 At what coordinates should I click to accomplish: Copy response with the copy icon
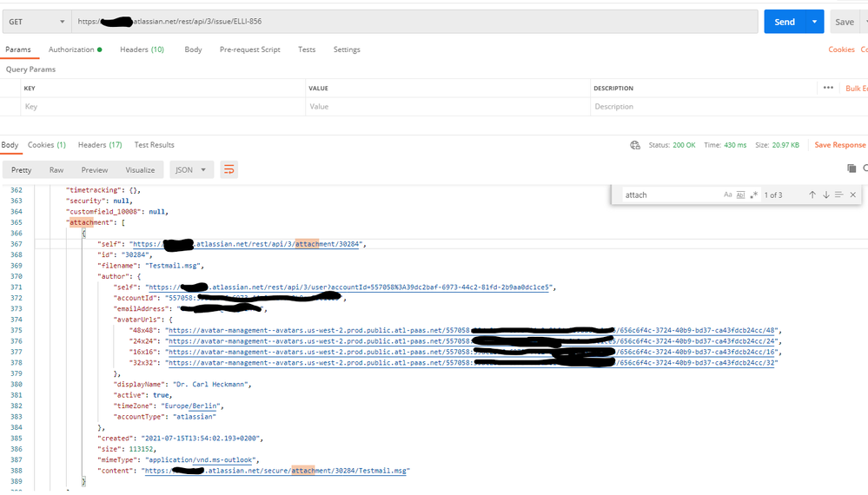851,168
